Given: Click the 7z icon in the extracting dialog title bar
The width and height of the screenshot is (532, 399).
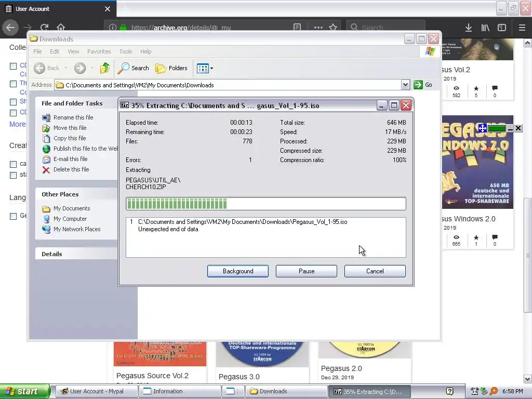Looking at the screenshot, I should tap(125, 105).
